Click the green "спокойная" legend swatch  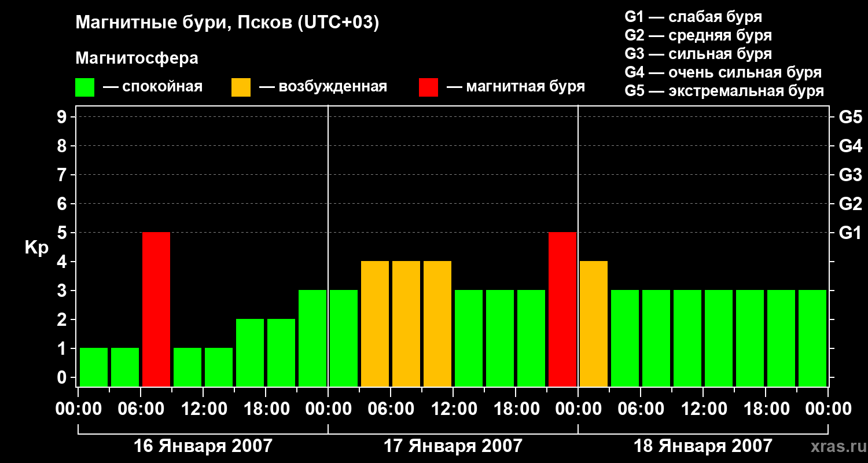pyautogui.click(x=84, y=87)
